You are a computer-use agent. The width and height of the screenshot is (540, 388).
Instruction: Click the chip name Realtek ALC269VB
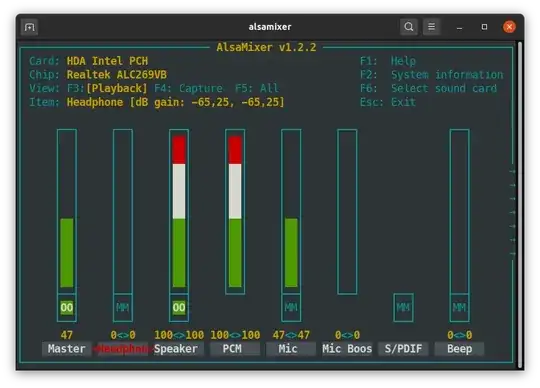[x=116, y=75]
